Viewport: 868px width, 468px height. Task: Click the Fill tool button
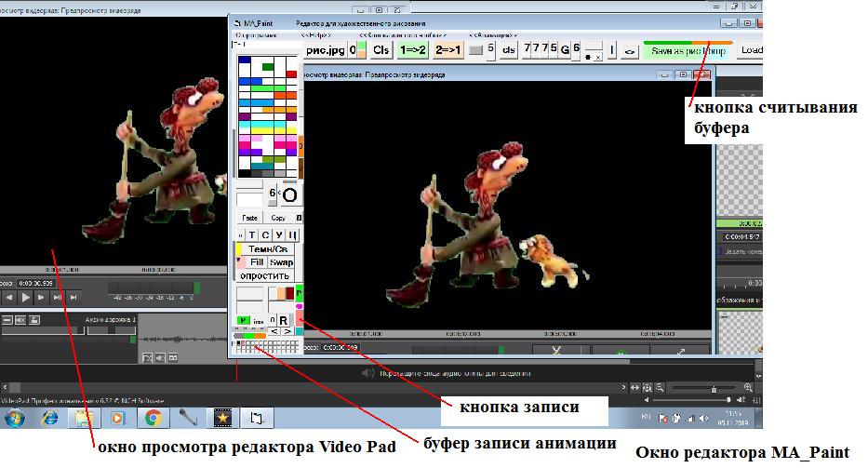click(257, 262)
